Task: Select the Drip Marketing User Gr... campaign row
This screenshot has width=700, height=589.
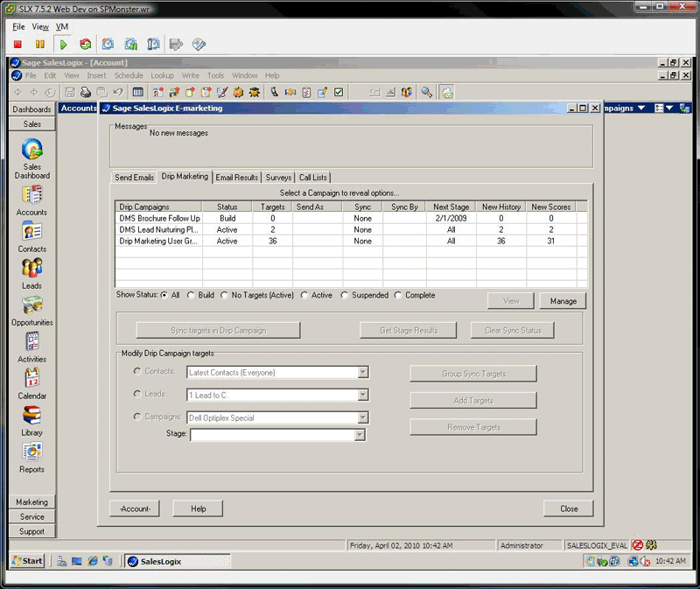Action: pos(351,242)
